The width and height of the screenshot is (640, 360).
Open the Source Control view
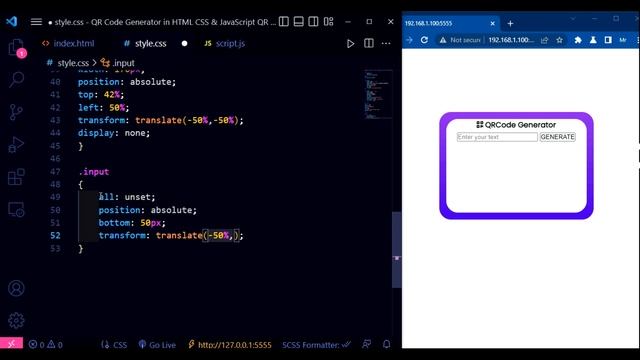[16, 112]
